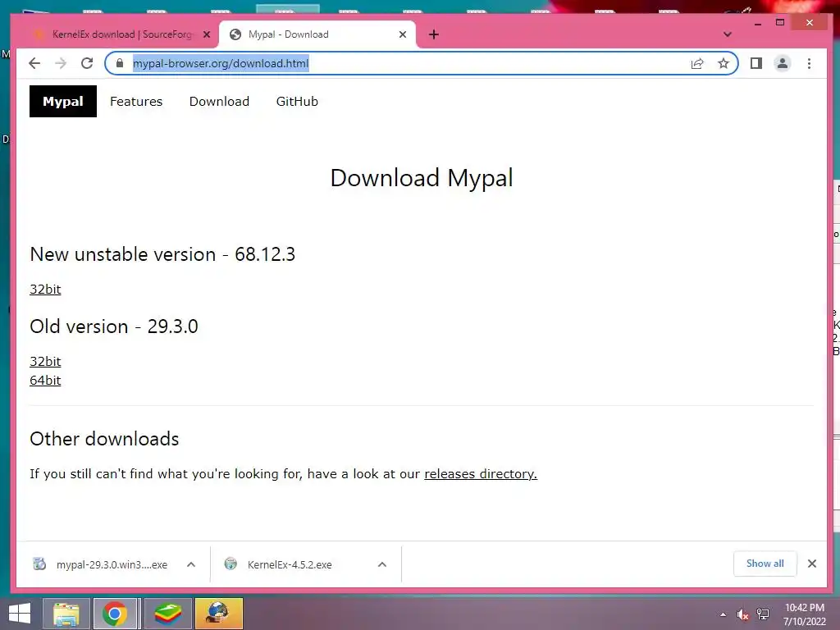The width and height of the screenshot is (840, 630).
Task: Download the 32bit old version 29.3.0
Action: click(46, 362)
